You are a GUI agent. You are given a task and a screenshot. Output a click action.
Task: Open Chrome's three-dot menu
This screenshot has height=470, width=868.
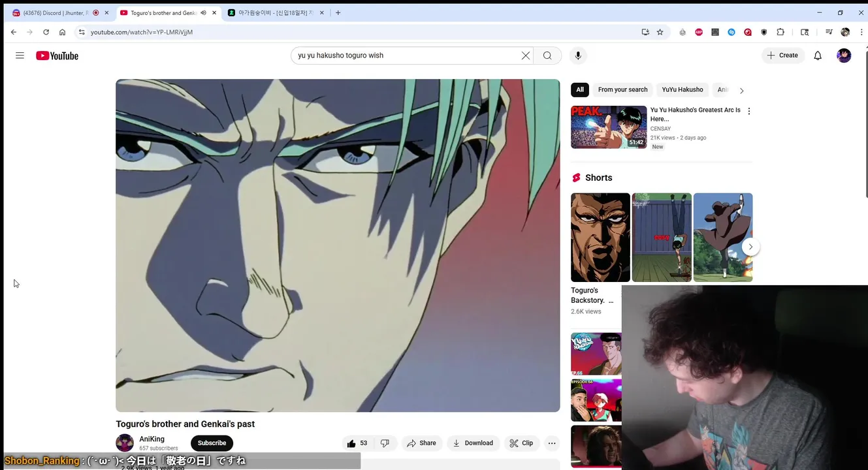(860, 32)
